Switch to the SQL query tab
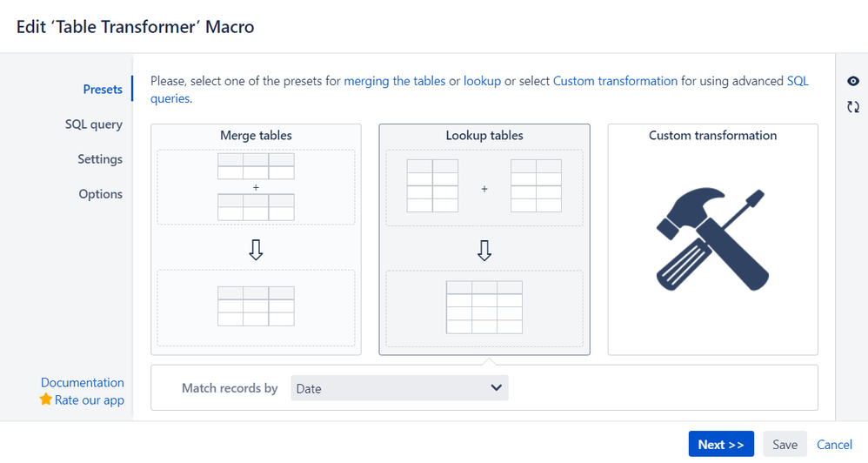 coord(94,124)
